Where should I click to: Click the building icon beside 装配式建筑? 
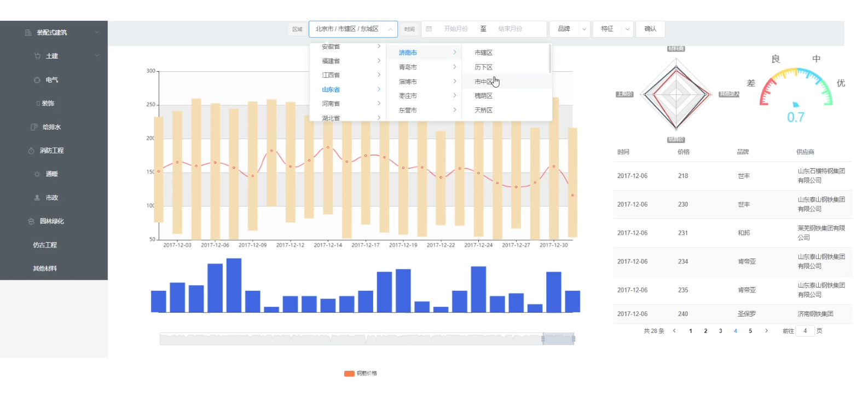tap(28, 33)
